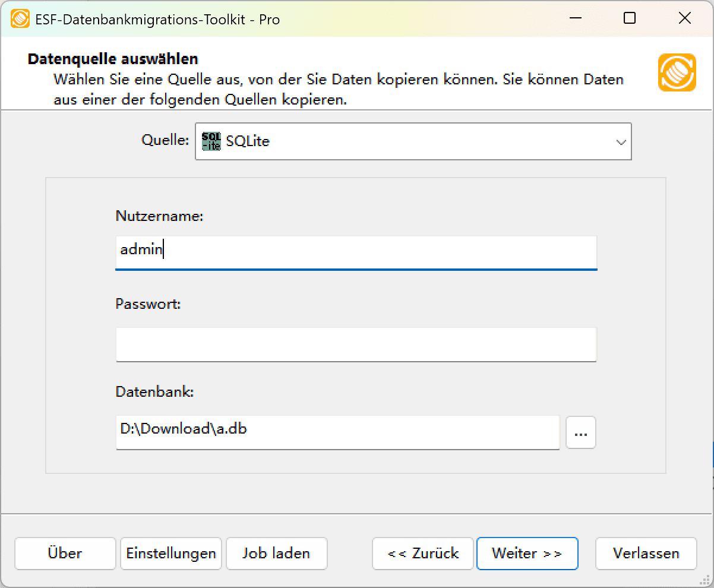Click the Über button for app information
The height and width of the screenshot is (588, 714).
pos(65,553)
